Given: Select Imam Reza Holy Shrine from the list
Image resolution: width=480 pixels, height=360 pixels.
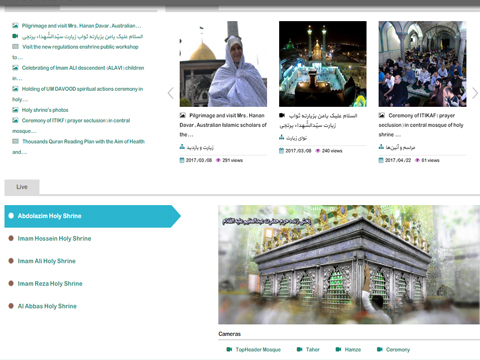Looking at the screenshot, I should (x=50, y=284).
